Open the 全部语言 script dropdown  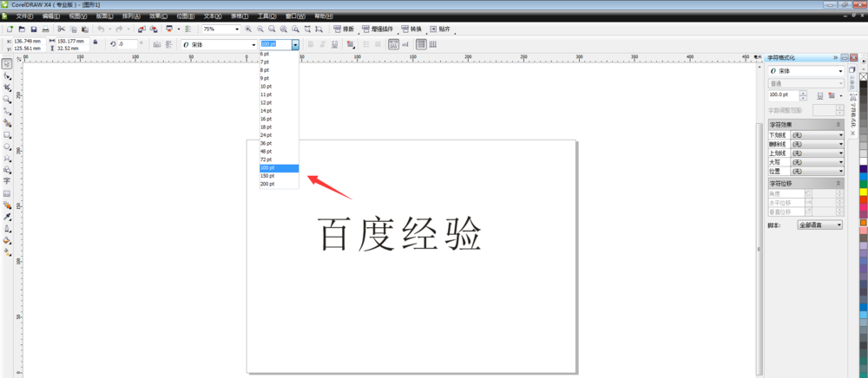[x=820, y=225]
